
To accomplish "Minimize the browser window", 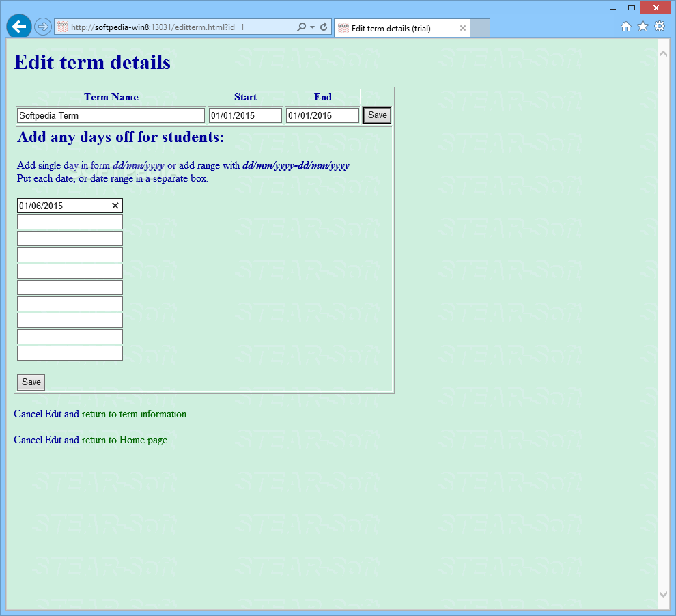I will (x=612, y=8).
